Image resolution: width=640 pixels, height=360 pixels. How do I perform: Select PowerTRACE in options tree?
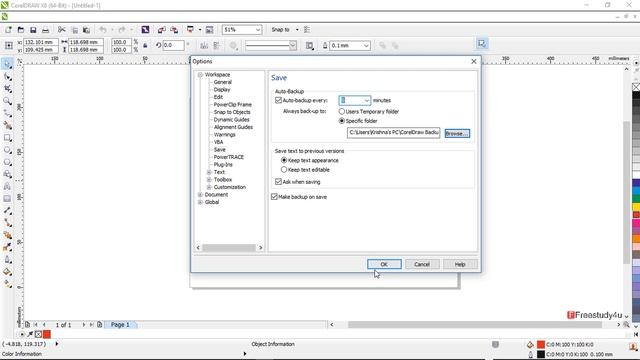[x=229, y=157]
